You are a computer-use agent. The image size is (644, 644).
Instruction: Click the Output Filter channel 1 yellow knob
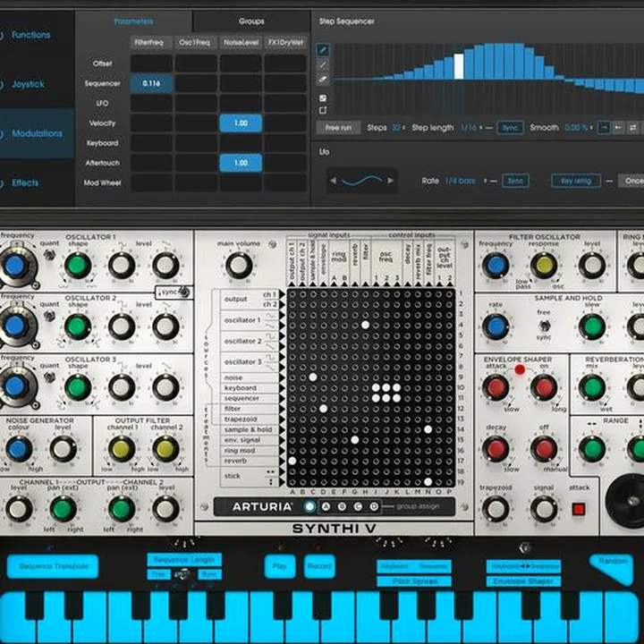pos(122,448)
